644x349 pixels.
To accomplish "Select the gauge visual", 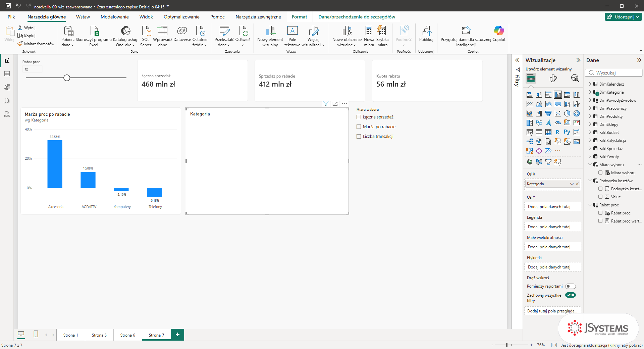I will tap(558, 123).
